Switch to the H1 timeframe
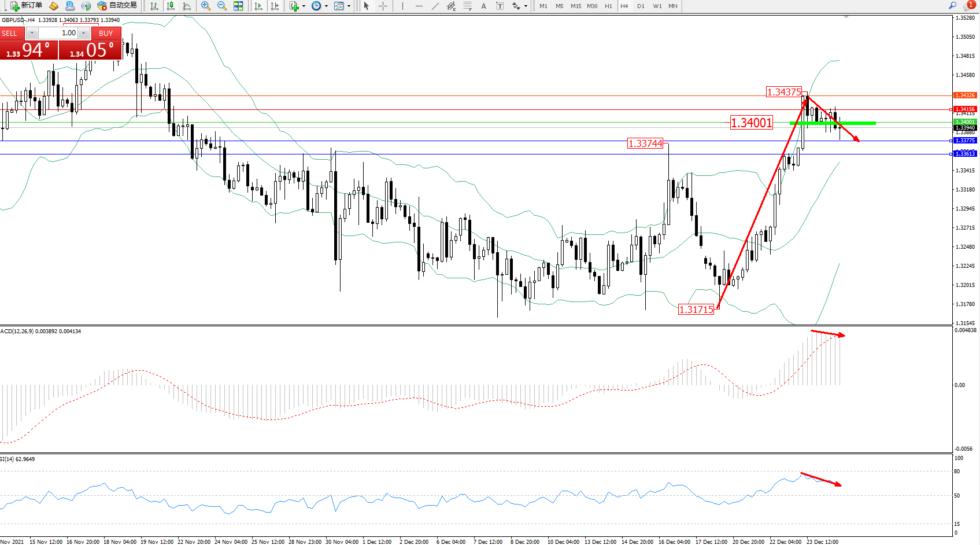The height and width of the screenshot is (545, 980). (x=608, y=6)
